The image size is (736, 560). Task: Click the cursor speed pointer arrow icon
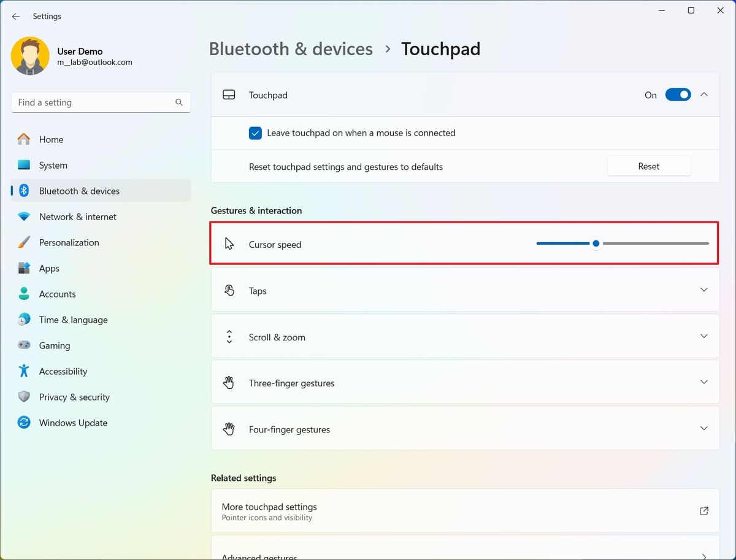229,243
